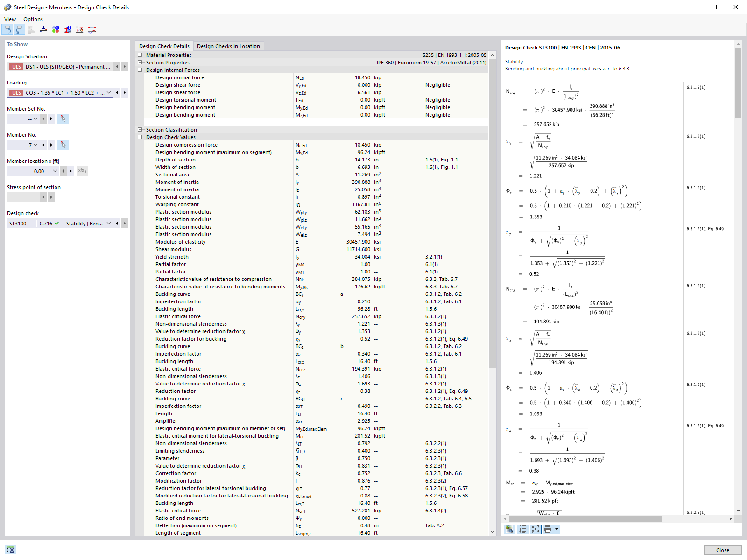
Task: Open the Design check type dropdown
Action: click(108, 223)
